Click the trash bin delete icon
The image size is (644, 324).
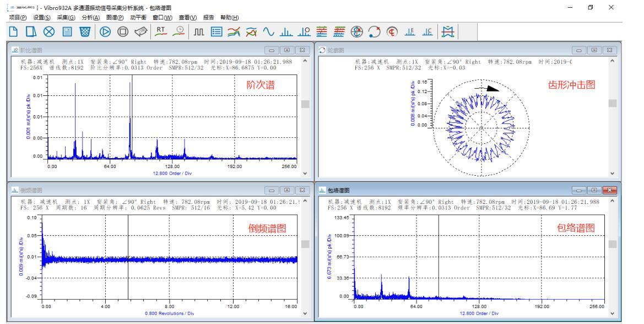coord(85,31)
